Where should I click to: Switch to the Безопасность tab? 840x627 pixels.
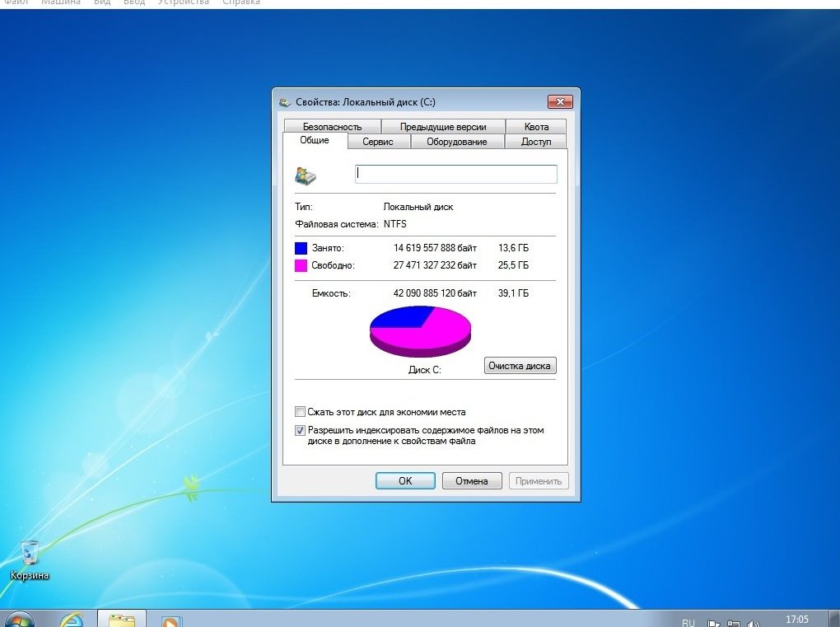pos(332,127)
